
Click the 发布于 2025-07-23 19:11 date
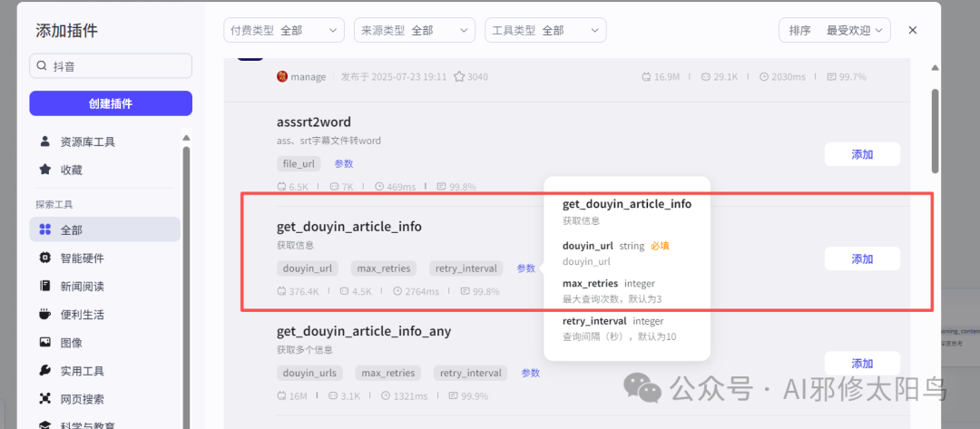[x=394, y=77]
